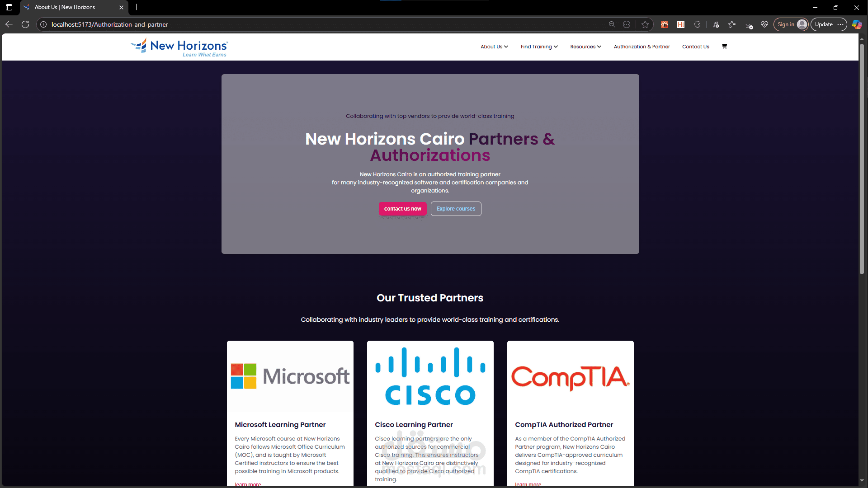Click the Microsoft partner card logo
Screen dimensions: 868x488
290,376
